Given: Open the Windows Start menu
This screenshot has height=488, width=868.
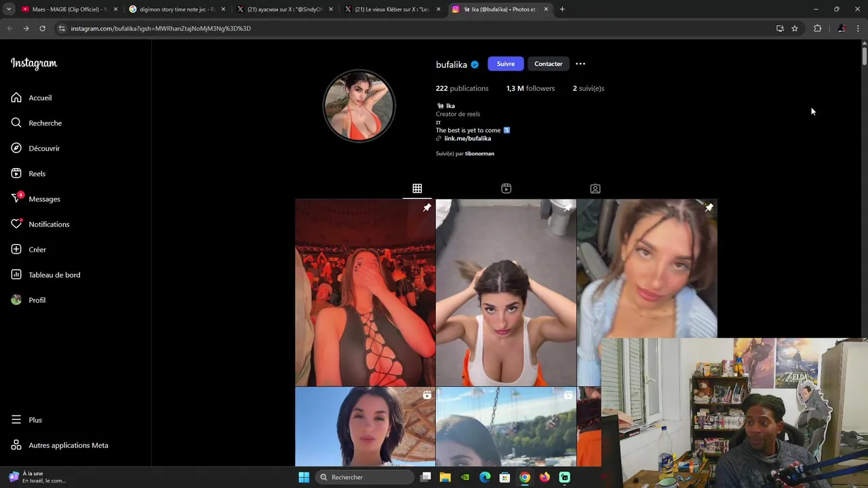Looking at the screenshot, I should click(304, 477).
